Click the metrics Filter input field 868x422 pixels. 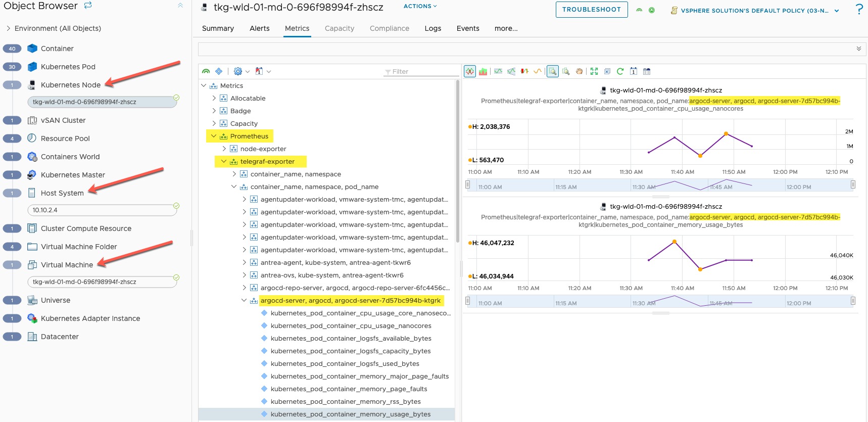pyautogui.click(x=421, y=71)
